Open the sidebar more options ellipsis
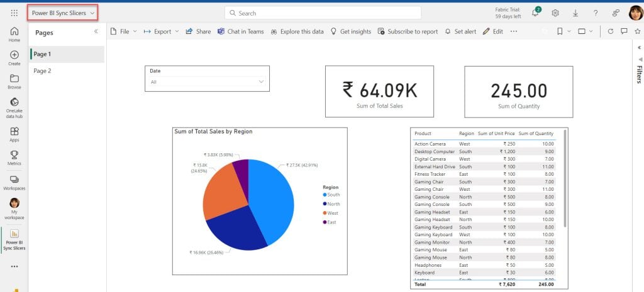644x292 pixels. click(14, 267)
